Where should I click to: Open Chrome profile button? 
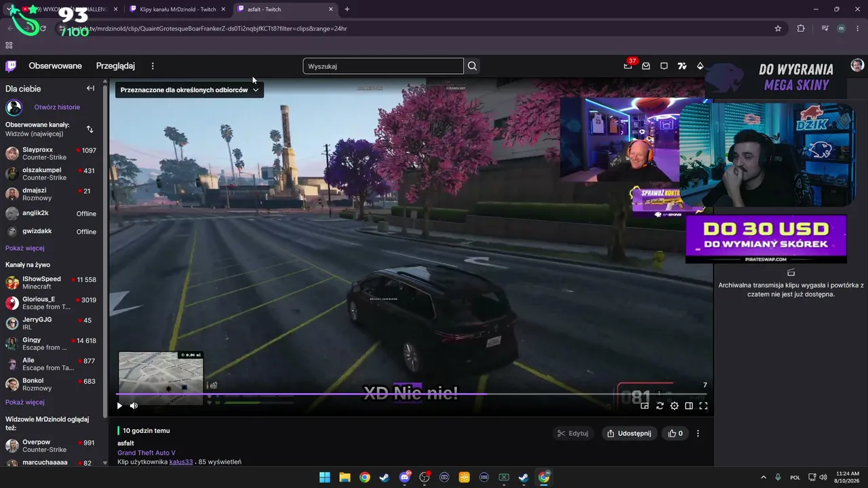(x=841, y=28)
